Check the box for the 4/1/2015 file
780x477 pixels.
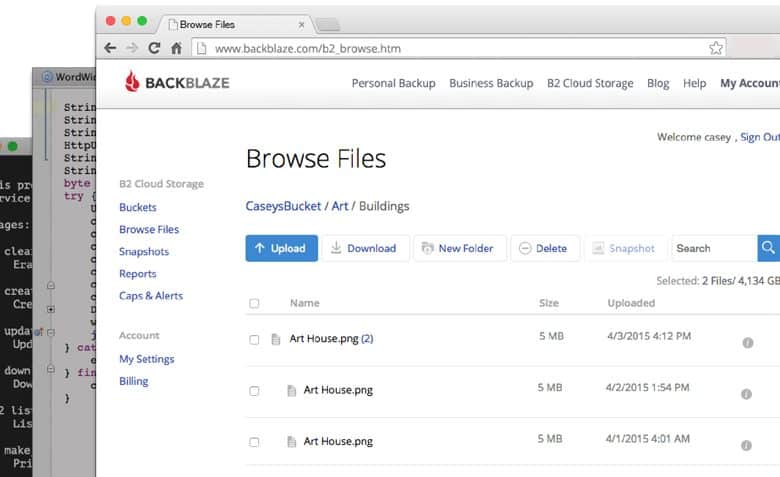click(x=254, y=442)
